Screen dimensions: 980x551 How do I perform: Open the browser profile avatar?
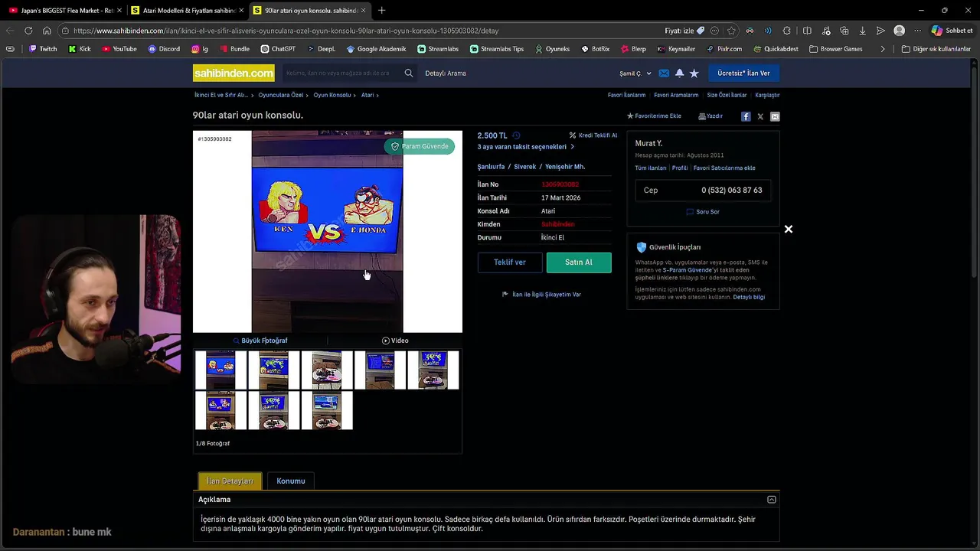899,31
